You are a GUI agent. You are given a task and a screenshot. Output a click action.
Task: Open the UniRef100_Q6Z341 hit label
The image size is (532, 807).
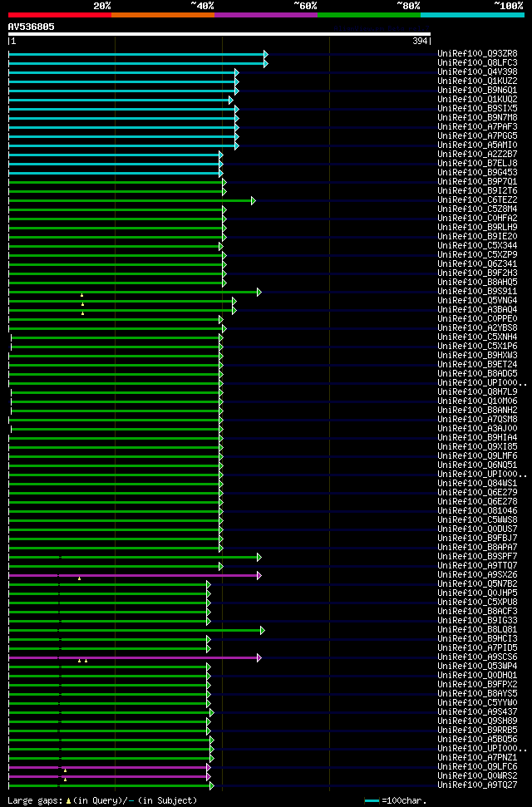(477, 264)
